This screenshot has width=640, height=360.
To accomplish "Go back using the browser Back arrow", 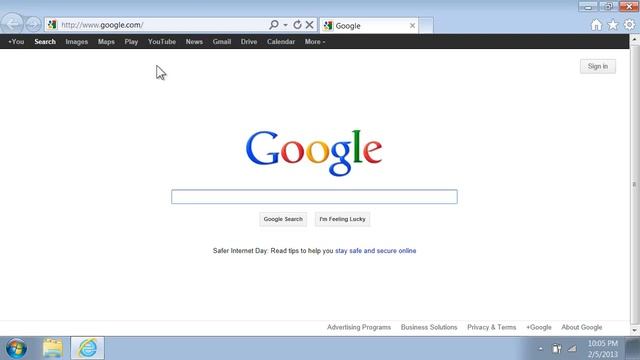I will pos(12,24).
